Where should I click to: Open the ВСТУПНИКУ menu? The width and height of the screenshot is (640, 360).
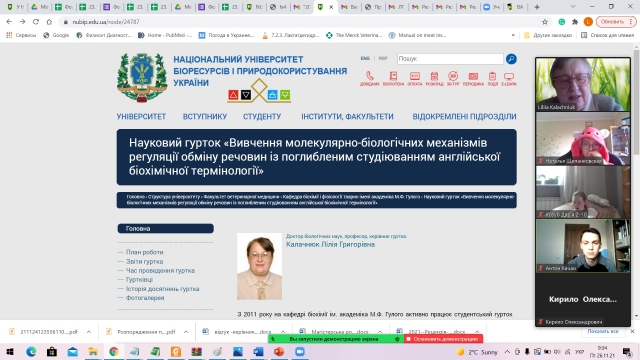[205, 117]
